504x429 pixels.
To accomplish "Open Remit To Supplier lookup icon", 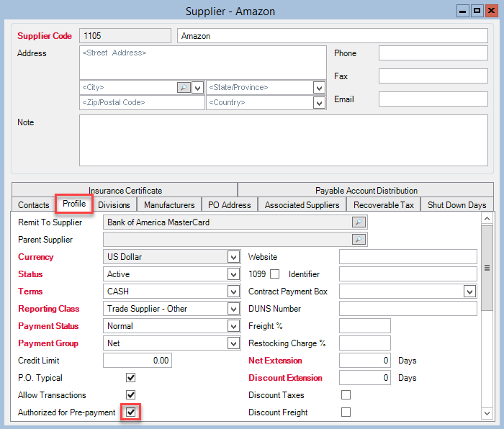I will [359, 222].
